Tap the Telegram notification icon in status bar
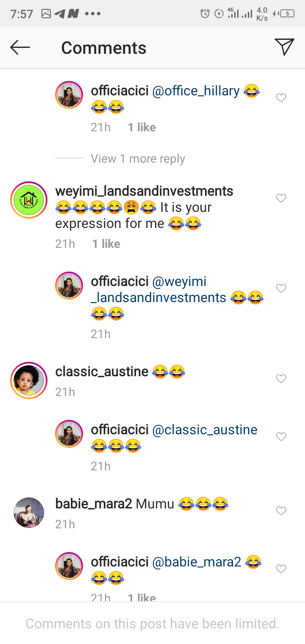 click(x=60, y=14)
